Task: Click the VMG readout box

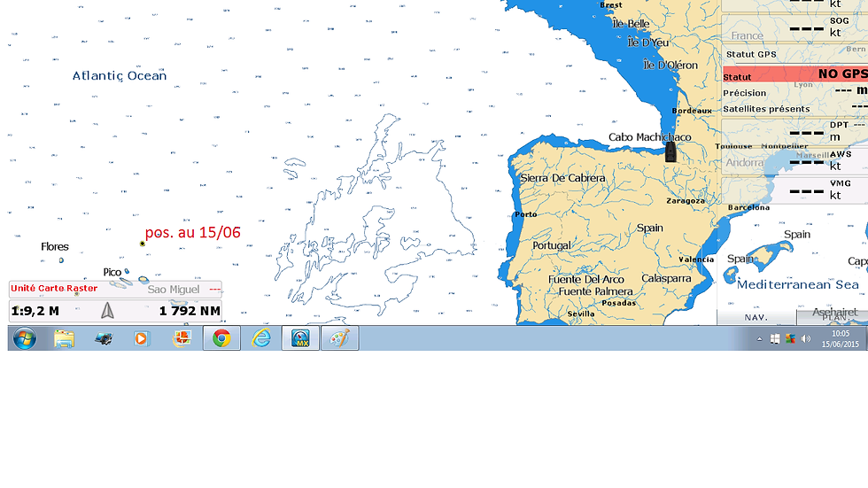Action: (x=795, y=190)
